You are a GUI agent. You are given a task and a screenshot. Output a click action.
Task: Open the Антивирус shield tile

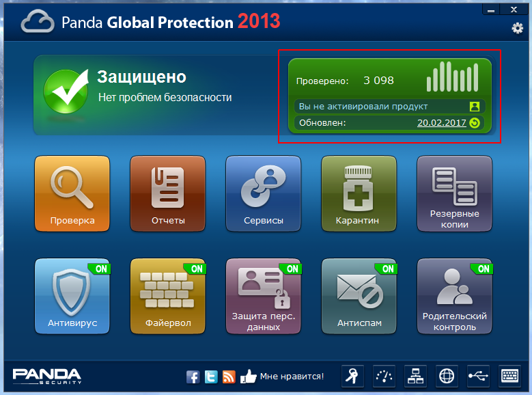[72, 296]
